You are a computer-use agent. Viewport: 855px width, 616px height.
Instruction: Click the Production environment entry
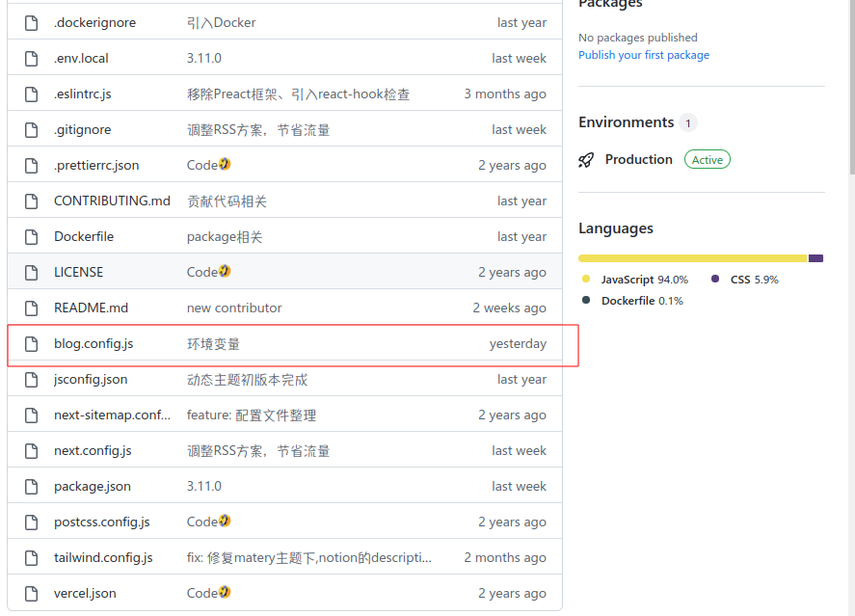[638, 159]
